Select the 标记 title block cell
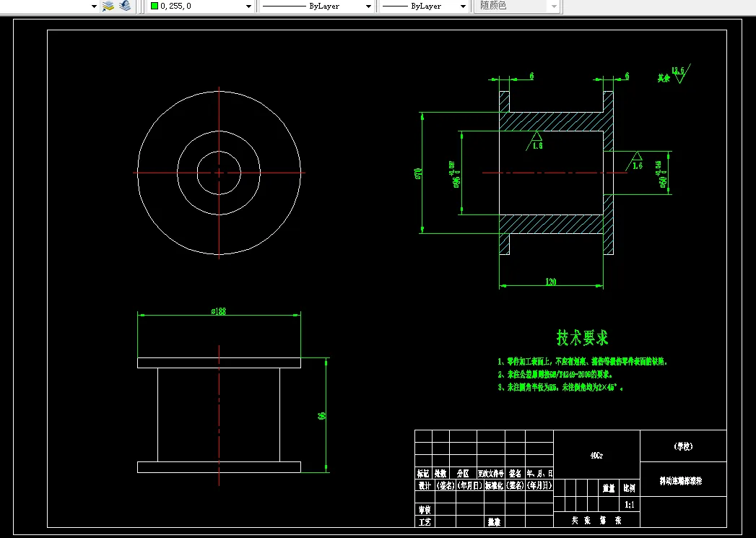Viewport: 756px width, 538px height. pos(423,474)
